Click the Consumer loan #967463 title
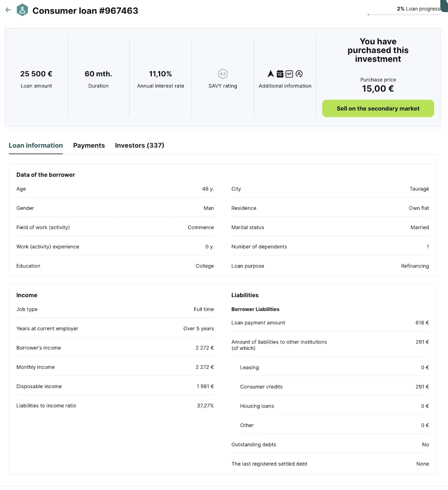Viewport: 448px width, 490px height. [x=85, y=10]
